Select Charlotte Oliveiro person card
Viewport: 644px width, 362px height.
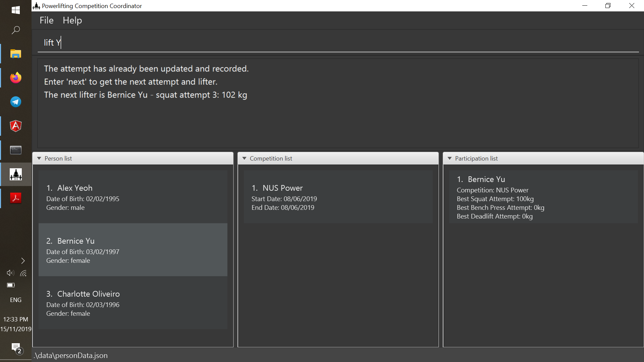click(133, 303)
